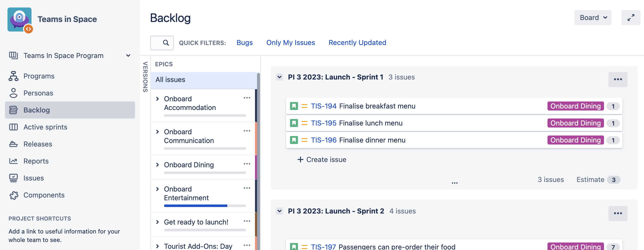Click the Components puzzle icon
This screenshot has width=644, height=250.
pos(13,195)
